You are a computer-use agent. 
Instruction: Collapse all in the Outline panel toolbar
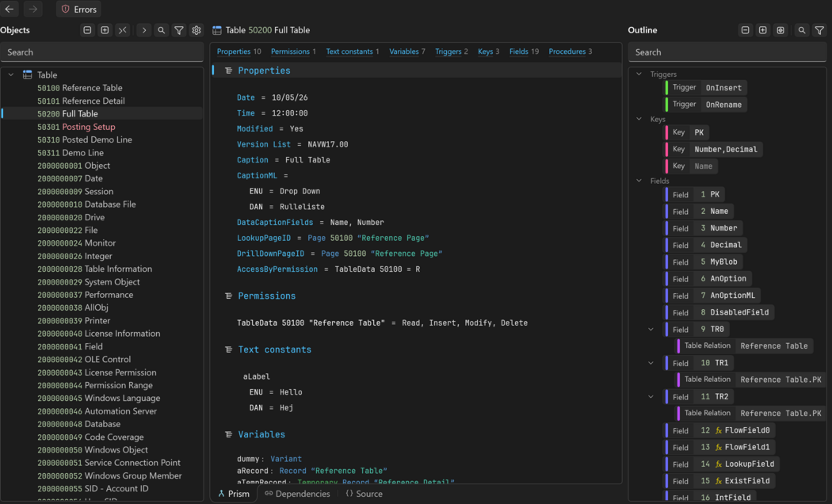[x=746, y=30]
